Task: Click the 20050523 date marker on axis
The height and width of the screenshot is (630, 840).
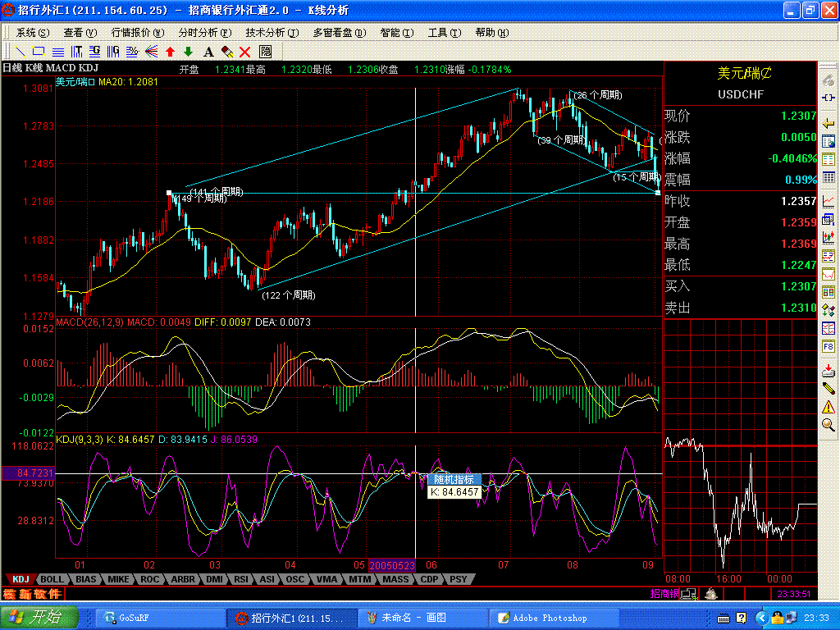Action: 392,566
